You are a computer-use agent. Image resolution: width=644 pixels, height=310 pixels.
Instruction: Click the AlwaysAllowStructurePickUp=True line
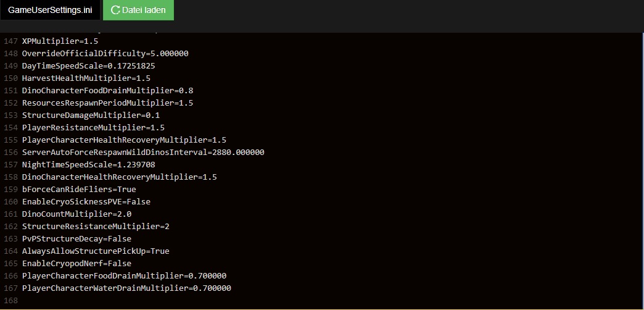[96, 251]
